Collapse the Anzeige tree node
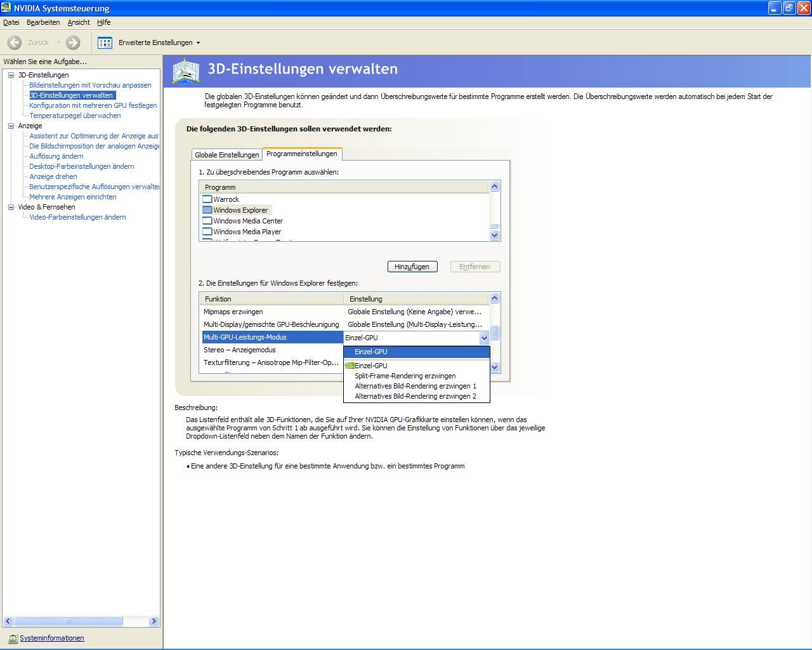Viewport: 812px width, 650px height. pyautogui.click(x=11, y=126)
